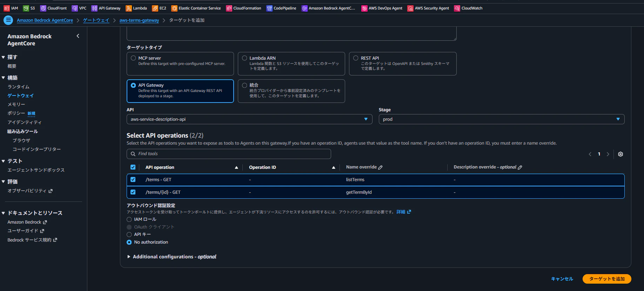
Task: Open the Stage dropdown showing prod
Action: coord(501,119)
